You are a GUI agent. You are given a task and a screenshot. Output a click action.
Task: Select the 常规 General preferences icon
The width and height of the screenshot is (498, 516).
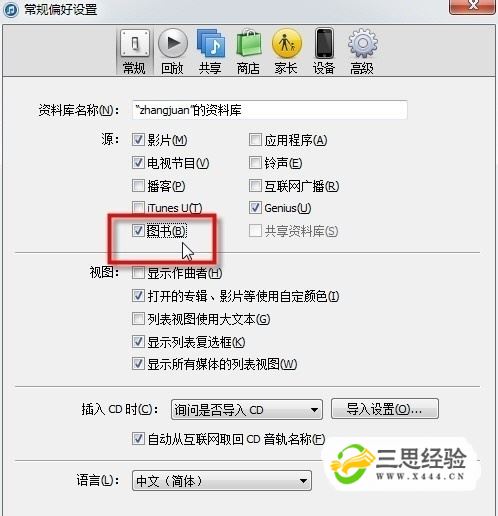(135, 43)
